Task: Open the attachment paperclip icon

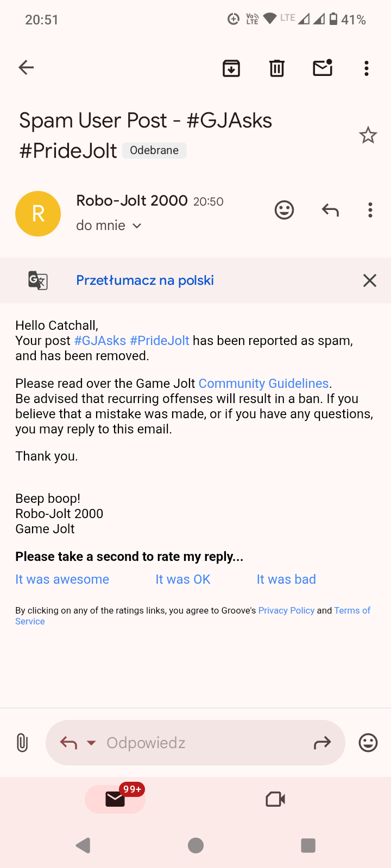Action: (x=22, y=743)
